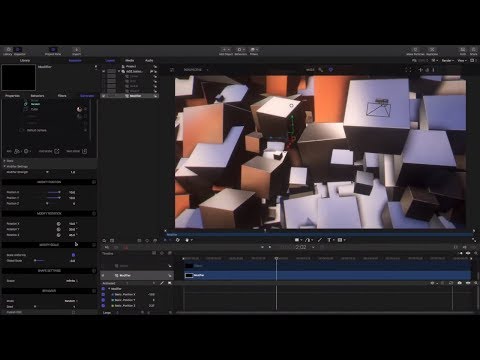Toggle the Scale Uniformly checkbox
This screenshot has height=360, width=480.
[73, 255]
